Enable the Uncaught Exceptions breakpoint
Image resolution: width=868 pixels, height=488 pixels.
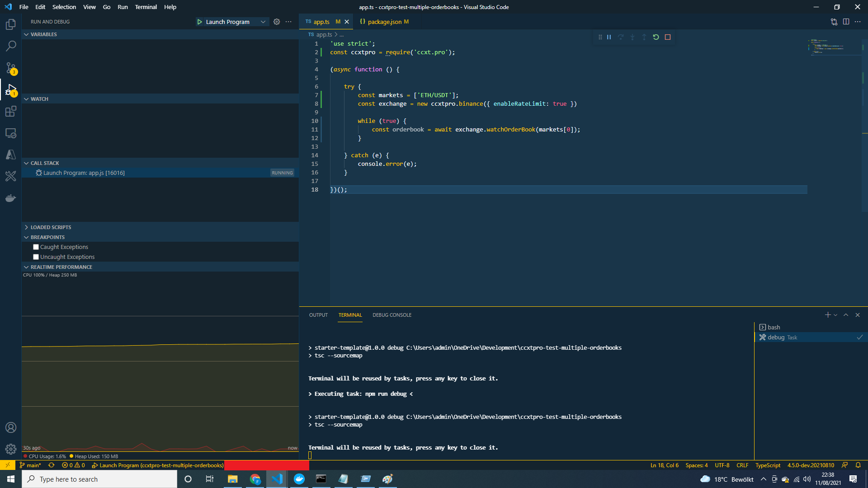[36, 257]
